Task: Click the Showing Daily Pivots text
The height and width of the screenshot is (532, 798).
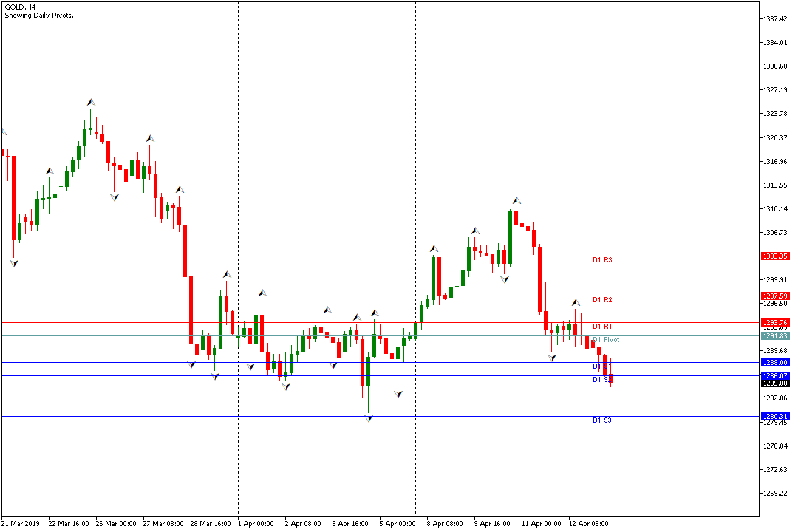Action: tap(38, 15)
